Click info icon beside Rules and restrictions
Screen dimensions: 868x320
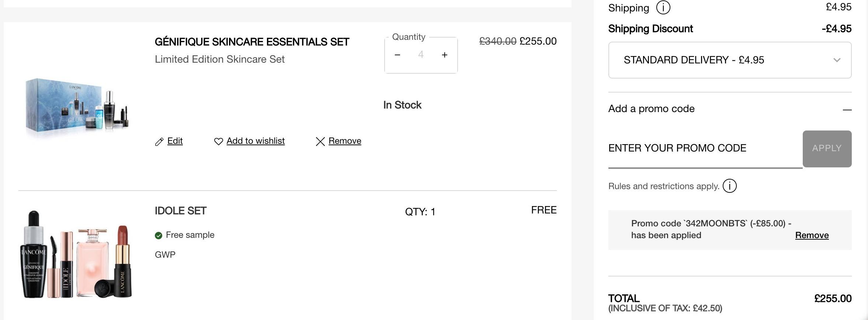tap(729, 186)
